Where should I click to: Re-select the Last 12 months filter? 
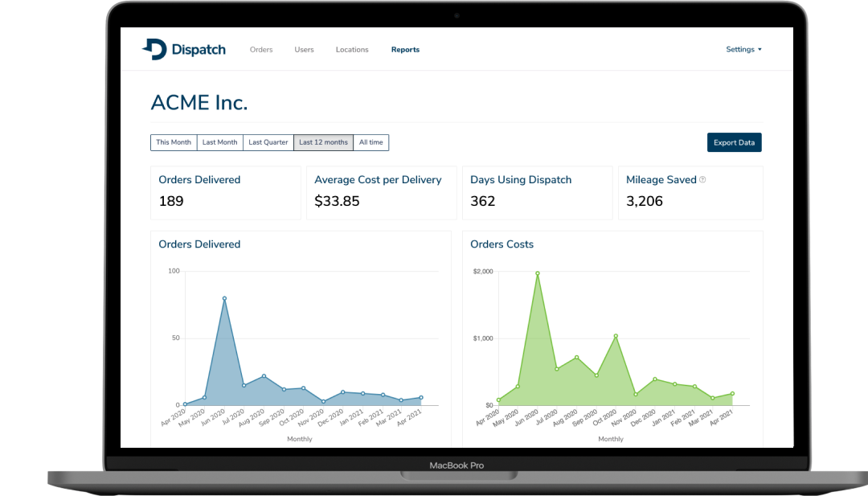point(323,142)
